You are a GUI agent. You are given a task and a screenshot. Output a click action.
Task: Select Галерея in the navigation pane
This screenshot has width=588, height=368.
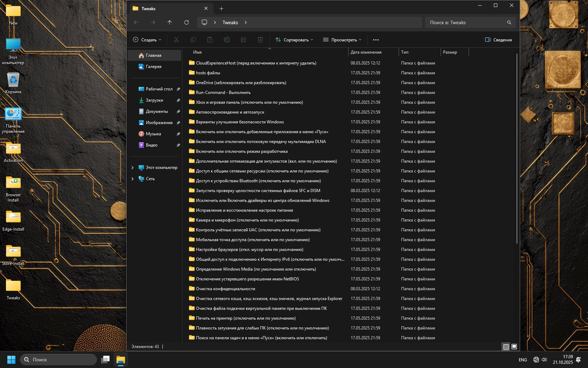153,67
